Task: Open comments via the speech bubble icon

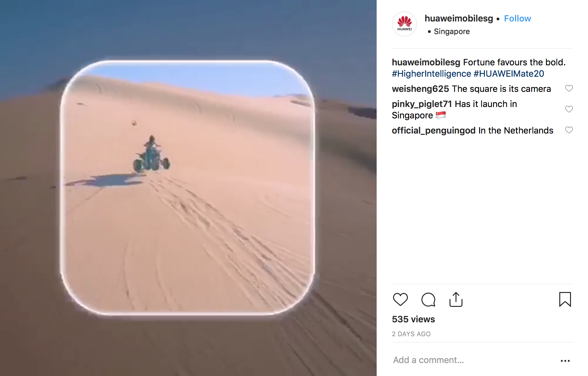Action: tap(428, 299)
